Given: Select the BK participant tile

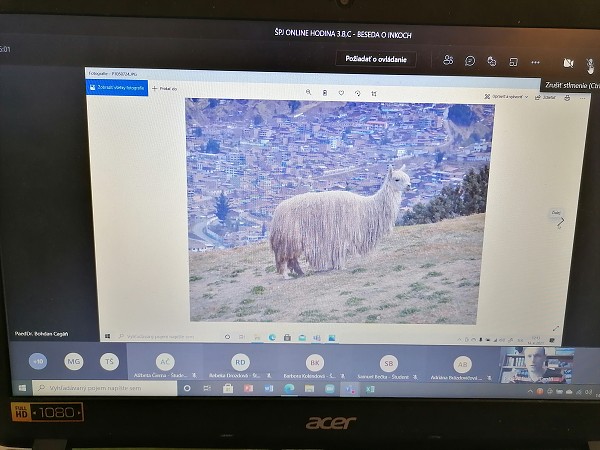Looking at the screenshot, I should pyautogui.click(x=315, y=363).
